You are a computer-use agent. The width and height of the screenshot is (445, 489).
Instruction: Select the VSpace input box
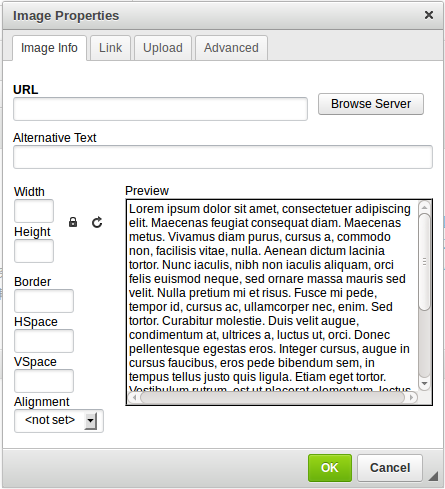pyautogui.click(x=44, y=381)
